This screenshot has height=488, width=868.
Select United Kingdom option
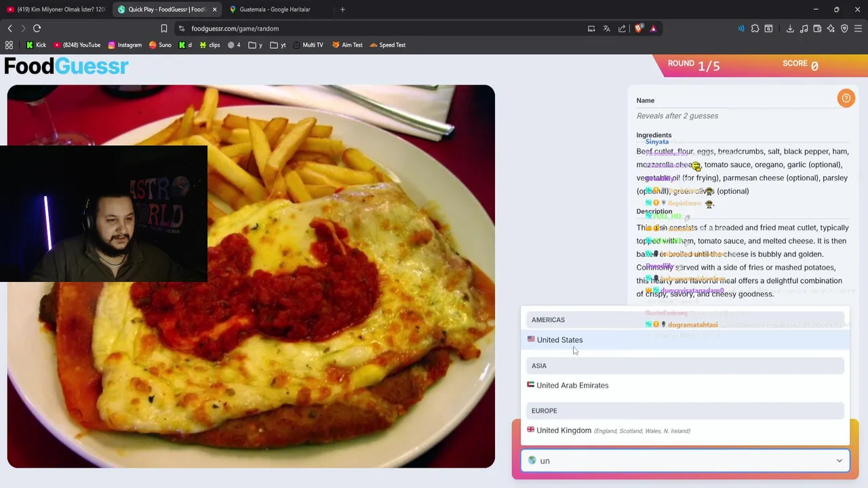pos(685,430)
